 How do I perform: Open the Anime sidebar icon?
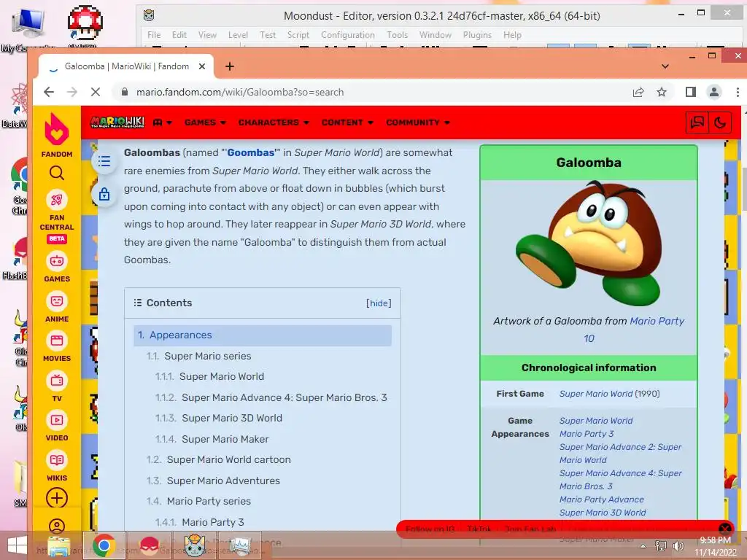click(x=57, y=301)
